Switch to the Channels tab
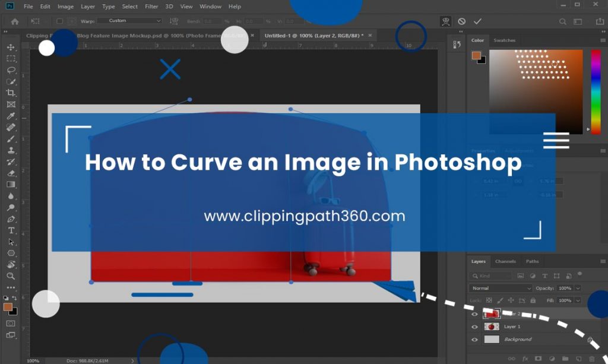Viewport: 608px width, 364px height. tap(505, 261)
